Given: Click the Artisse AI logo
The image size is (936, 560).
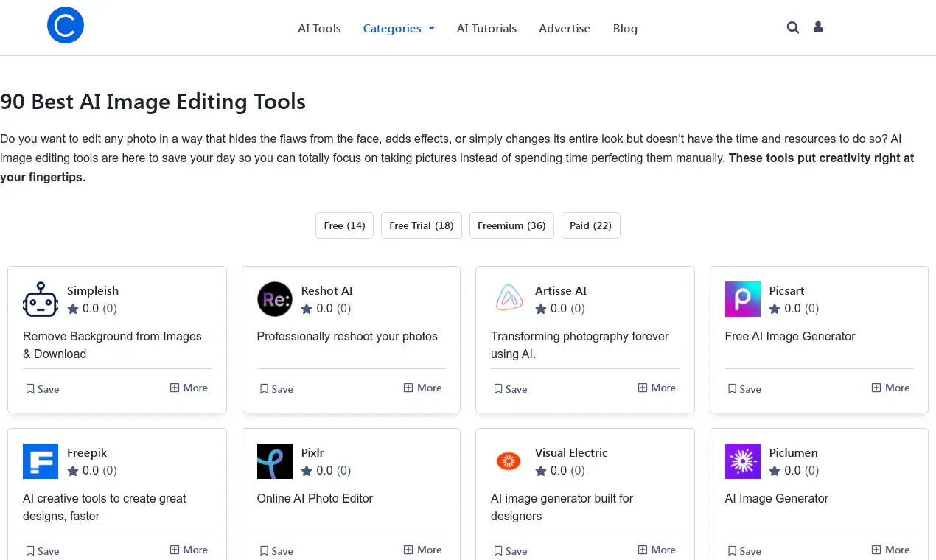Looking at the screenshot, I should pos(509,299).
